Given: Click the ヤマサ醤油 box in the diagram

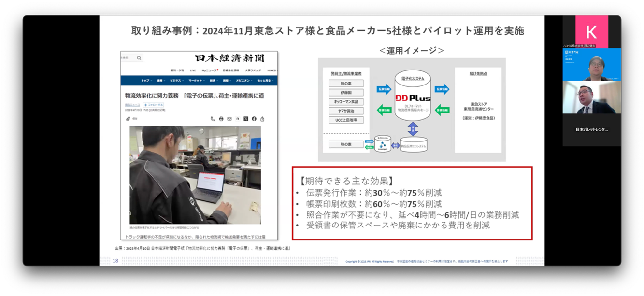Looking at the screenshot, I should point(346,111).
